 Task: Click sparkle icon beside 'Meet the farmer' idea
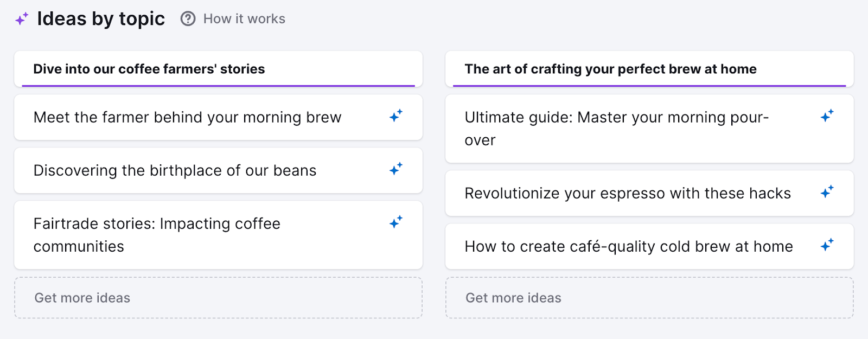[396, 116]
